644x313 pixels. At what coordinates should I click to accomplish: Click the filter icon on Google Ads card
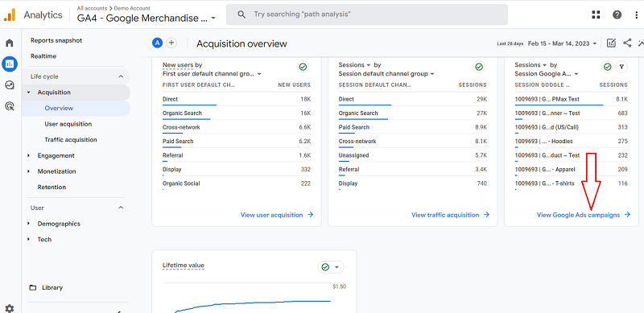click(x=621, y=67)
